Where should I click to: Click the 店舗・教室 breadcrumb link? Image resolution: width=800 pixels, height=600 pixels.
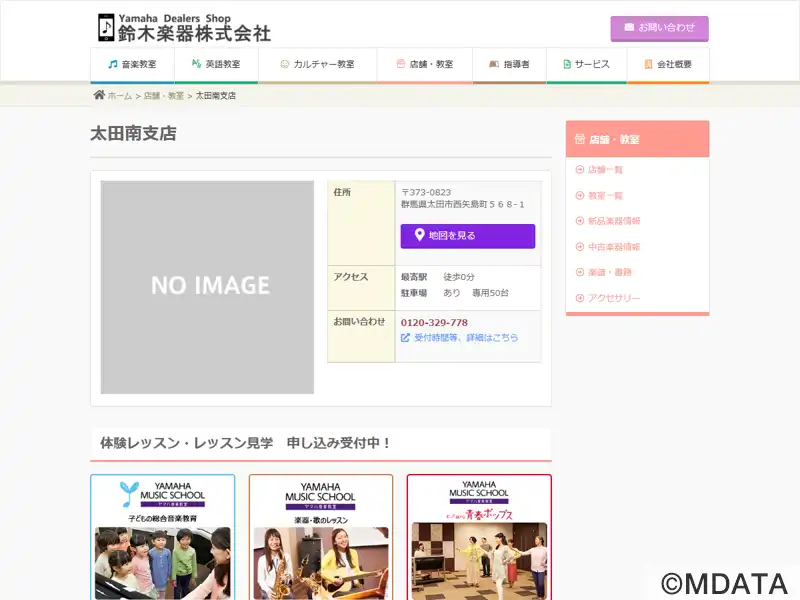point(163,96)
